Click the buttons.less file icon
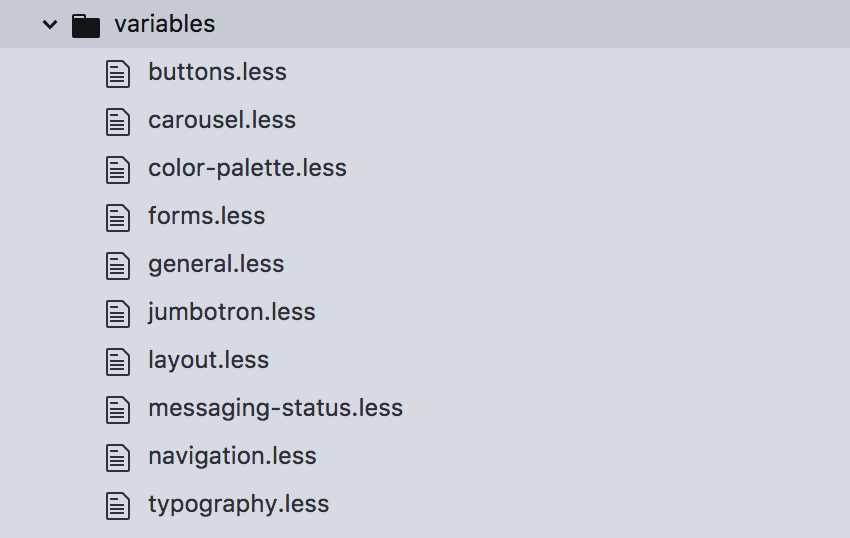 point(118,73)
